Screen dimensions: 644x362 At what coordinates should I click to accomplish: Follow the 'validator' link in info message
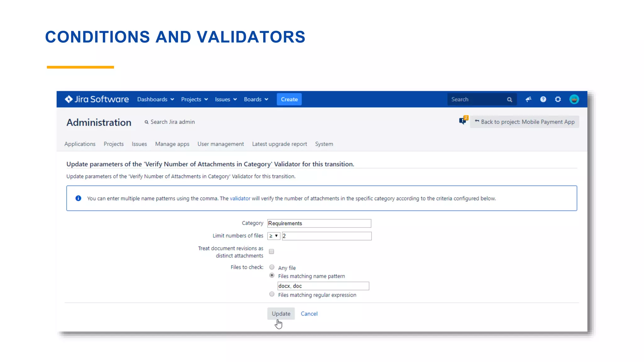click(240, 198)
